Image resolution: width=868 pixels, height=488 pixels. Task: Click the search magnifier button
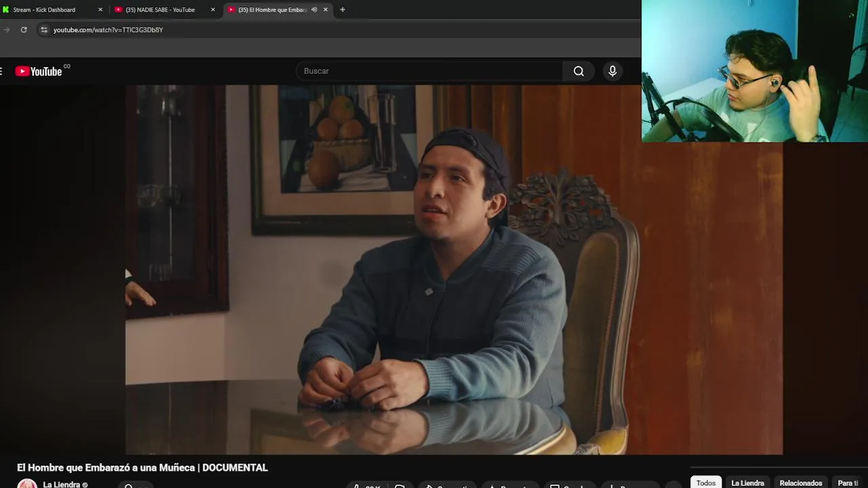click(x=578, y=71)
